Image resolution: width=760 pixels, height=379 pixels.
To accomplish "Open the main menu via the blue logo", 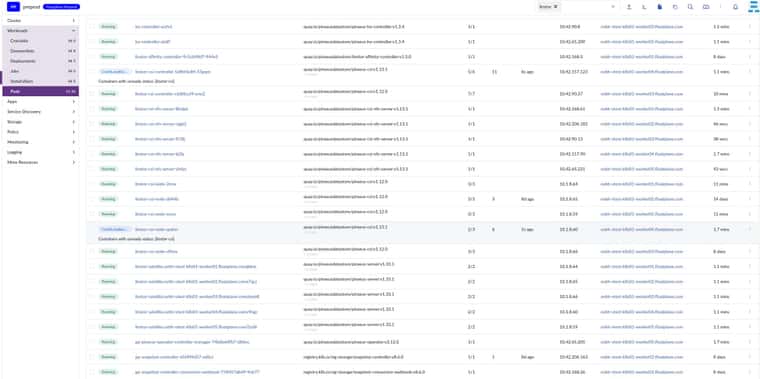I will tap(13, 7).
